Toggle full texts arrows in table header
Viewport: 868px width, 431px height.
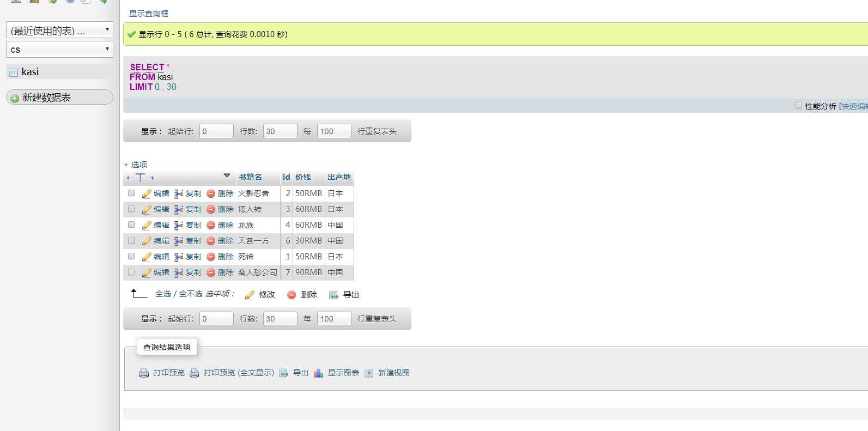click(x=141, y=178)
